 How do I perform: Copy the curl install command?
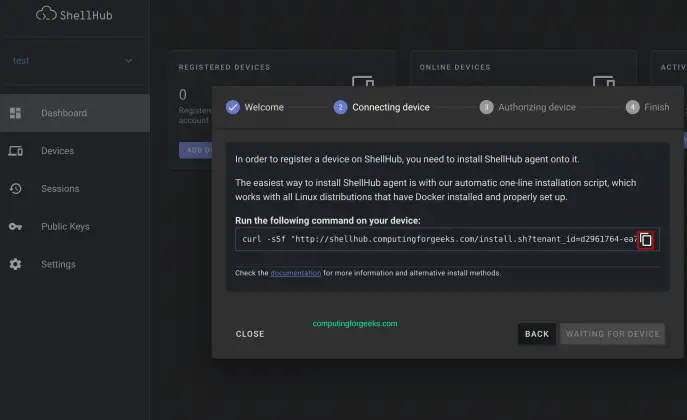[x=646, y=240]
